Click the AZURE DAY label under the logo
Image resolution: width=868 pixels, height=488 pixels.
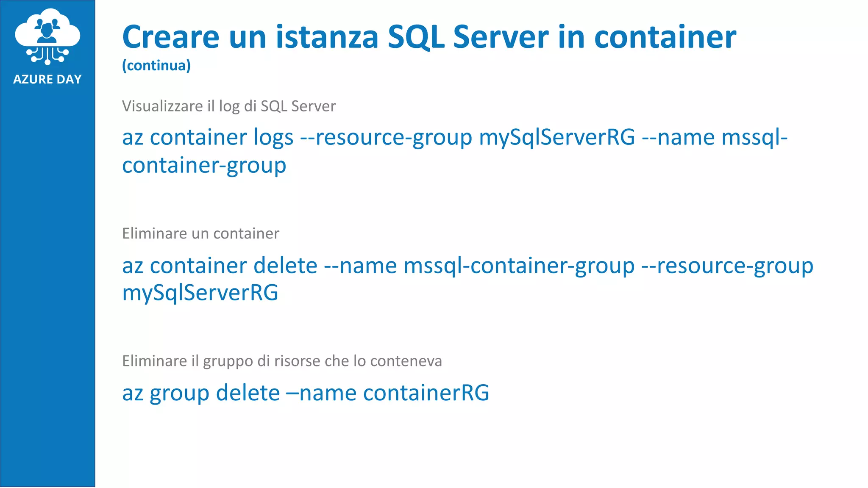(x=47, y=79)
